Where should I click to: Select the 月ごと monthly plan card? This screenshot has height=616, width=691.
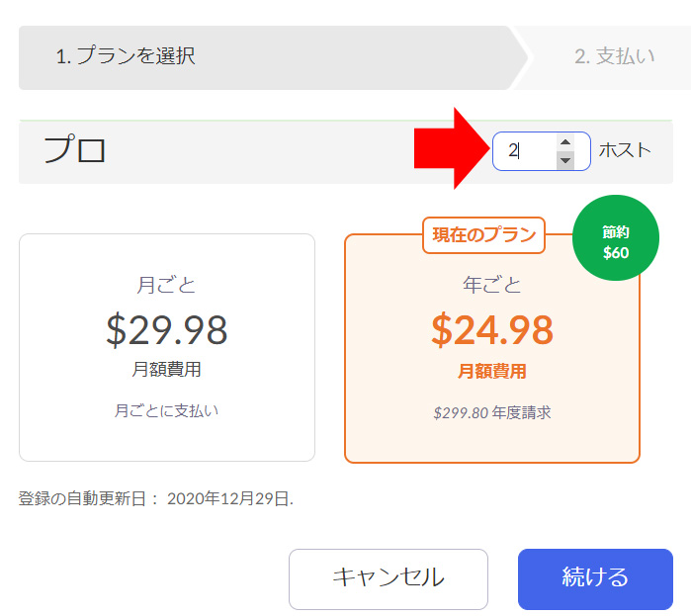tap(167, 347)
